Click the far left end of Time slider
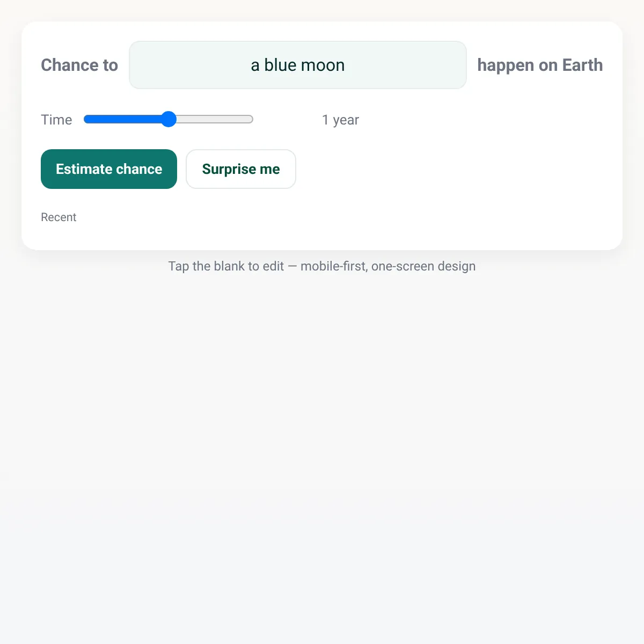This screenshot has height=644, width=644. [86, 119]
